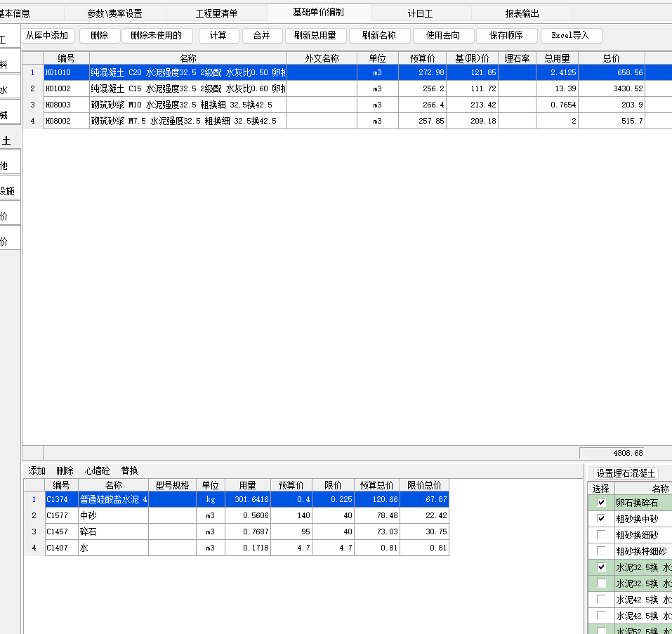Viewport: 672px width, 634px height.
Task: Click the 设置埋石混凝土 button
Action: pos(626,473)
